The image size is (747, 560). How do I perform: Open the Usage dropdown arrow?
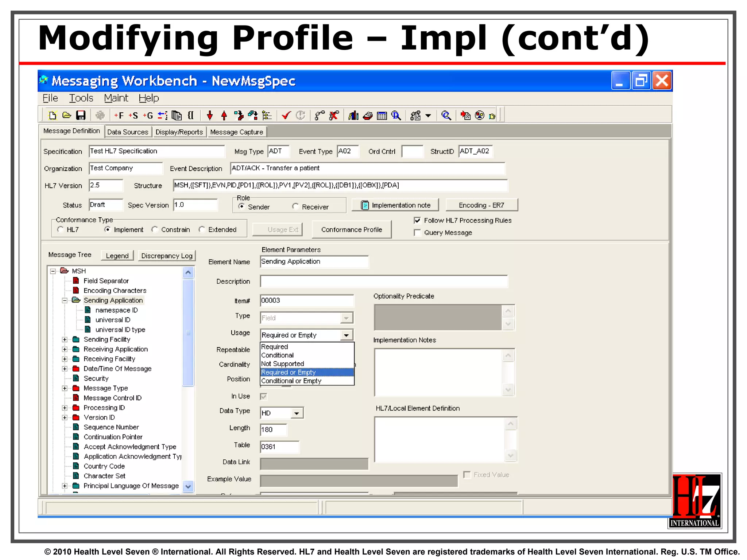[x=346, y=335]
